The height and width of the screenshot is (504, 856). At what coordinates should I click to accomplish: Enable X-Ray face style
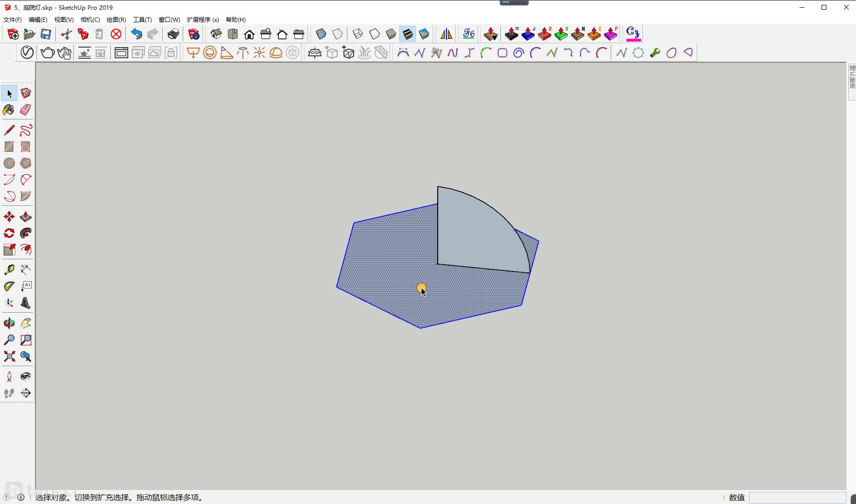[x=321, y=34]
